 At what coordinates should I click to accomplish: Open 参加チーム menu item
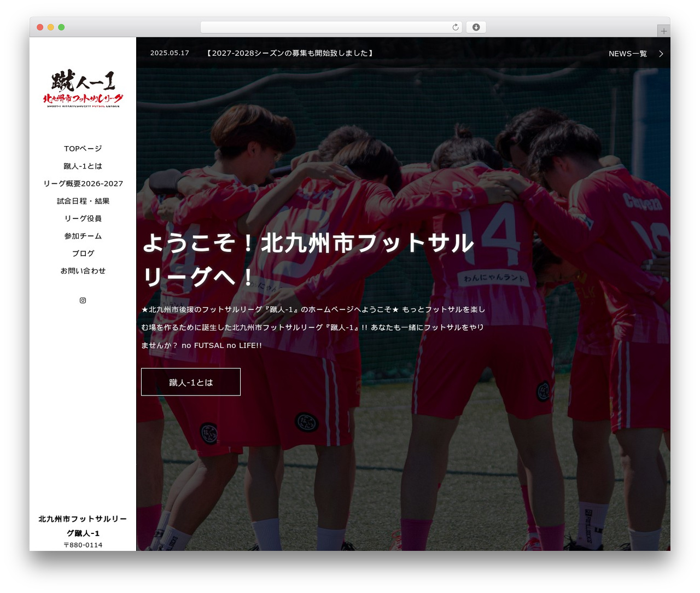click(x=83, y=236)
